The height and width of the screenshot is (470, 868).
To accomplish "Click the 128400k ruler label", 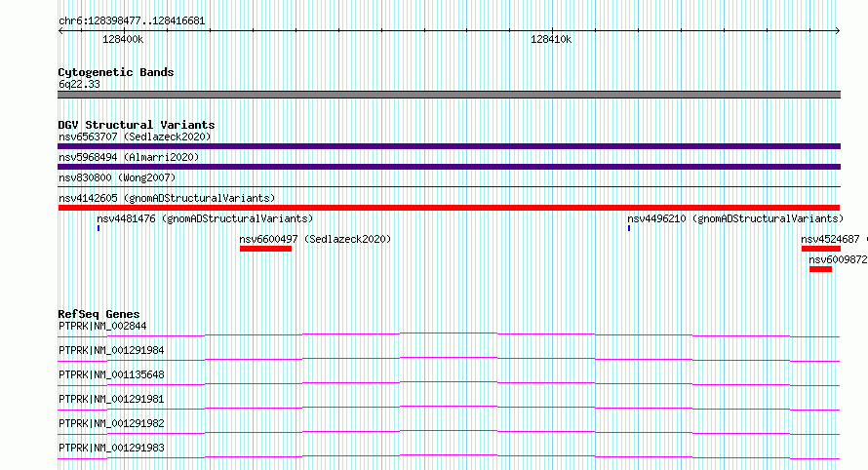I will coord(123,39).
